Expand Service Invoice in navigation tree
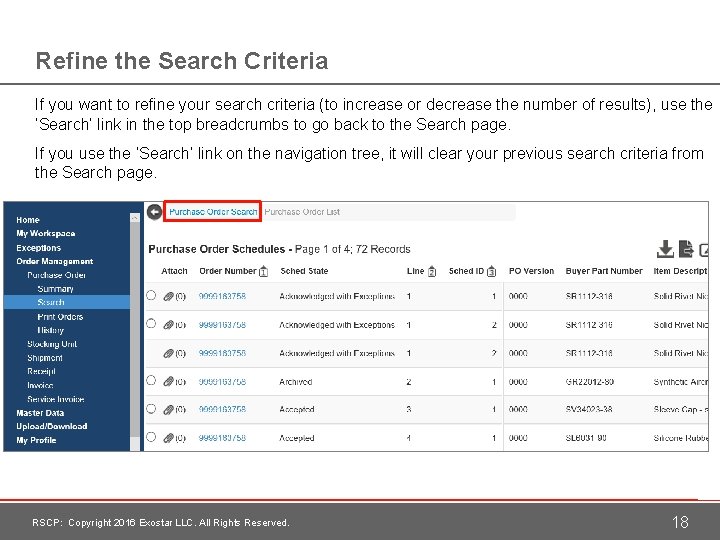The image size is (720, 540). [56, 399]
